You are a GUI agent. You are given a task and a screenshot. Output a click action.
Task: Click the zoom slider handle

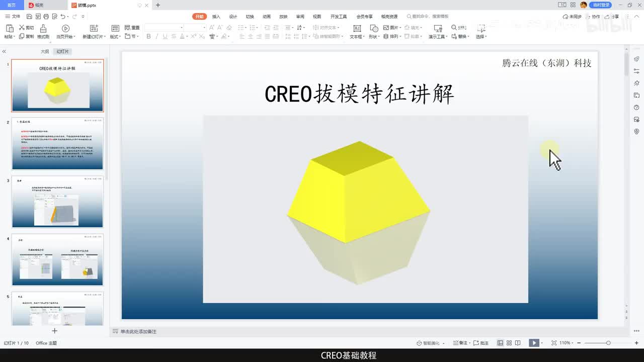[608, 343]
